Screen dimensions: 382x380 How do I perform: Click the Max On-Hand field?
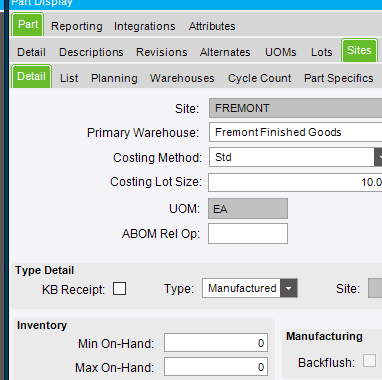coord(216,367)
